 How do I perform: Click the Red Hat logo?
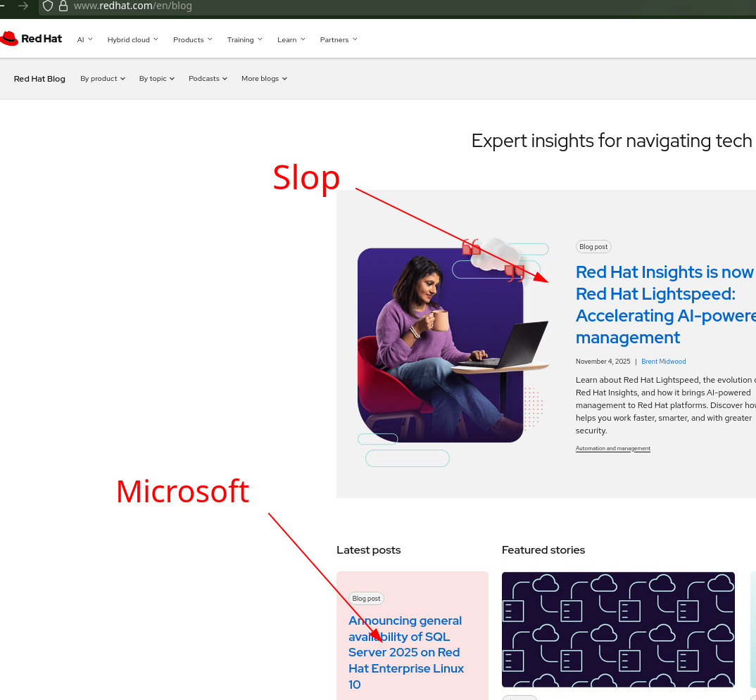click(x=32, y=39)
